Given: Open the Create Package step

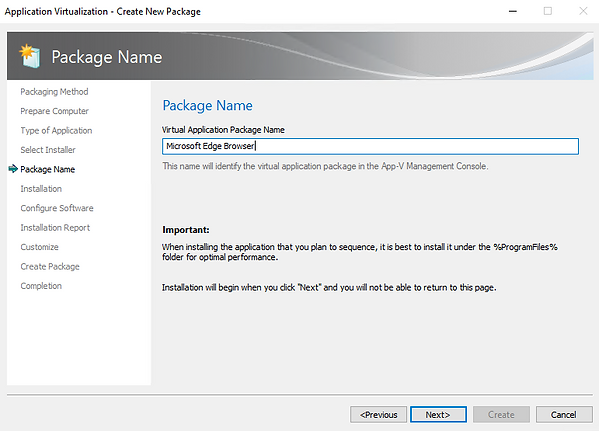Looking at the screenshot, I should click(50, 267).
